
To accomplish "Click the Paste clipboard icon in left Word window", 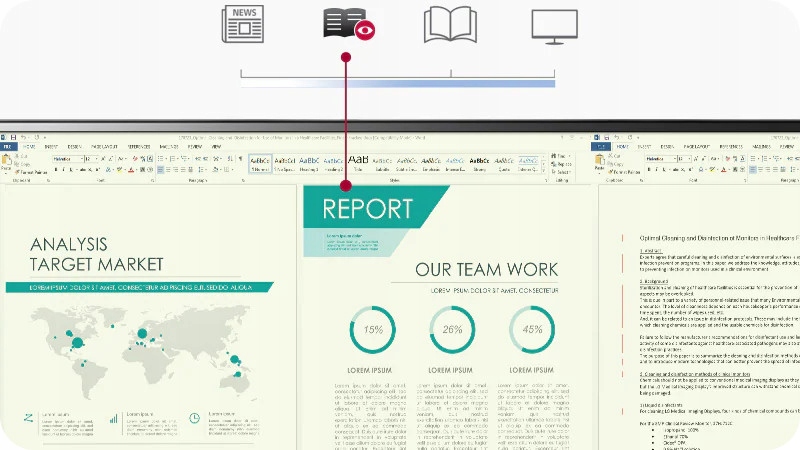I will click(6, 160).
